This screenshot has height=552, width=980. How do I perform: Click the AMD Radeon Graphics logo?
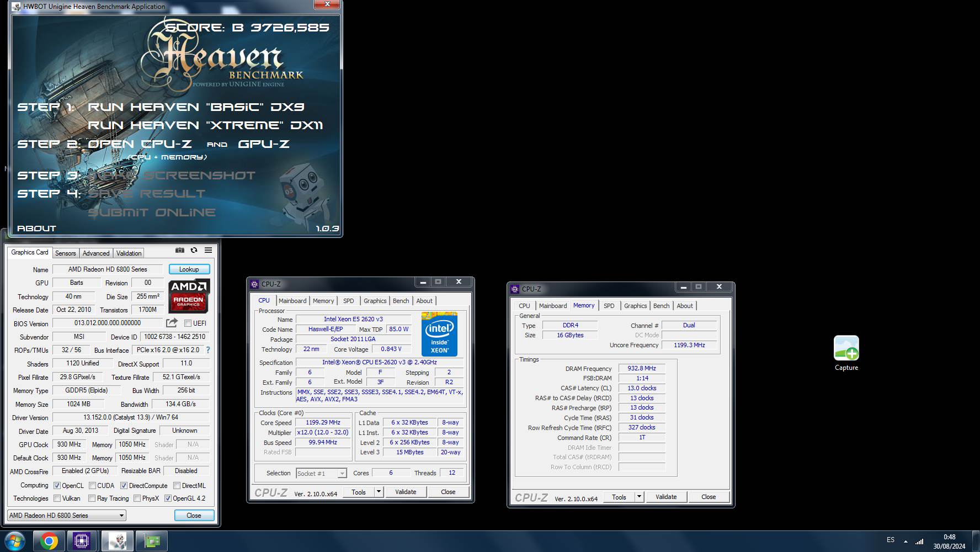tap(189, 296)
